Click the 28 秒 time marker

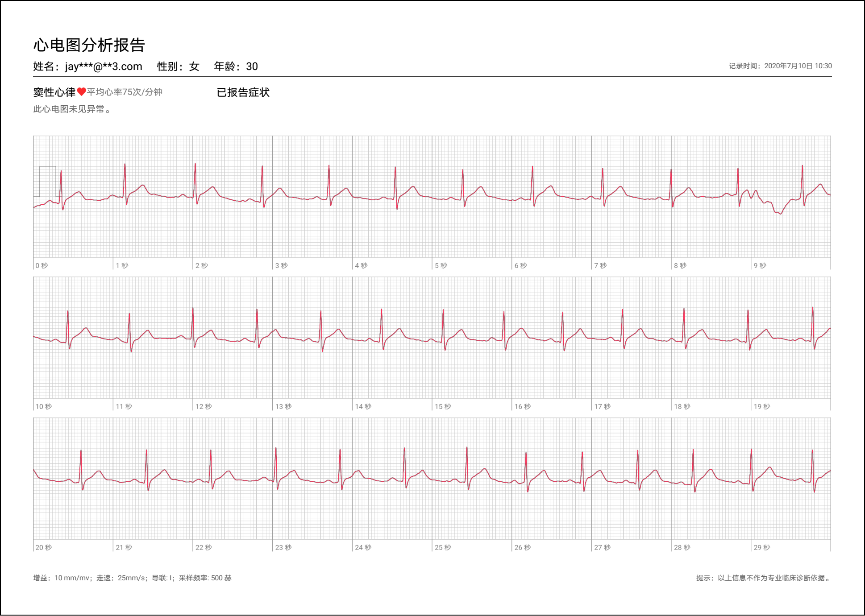[x=682, y=547]
